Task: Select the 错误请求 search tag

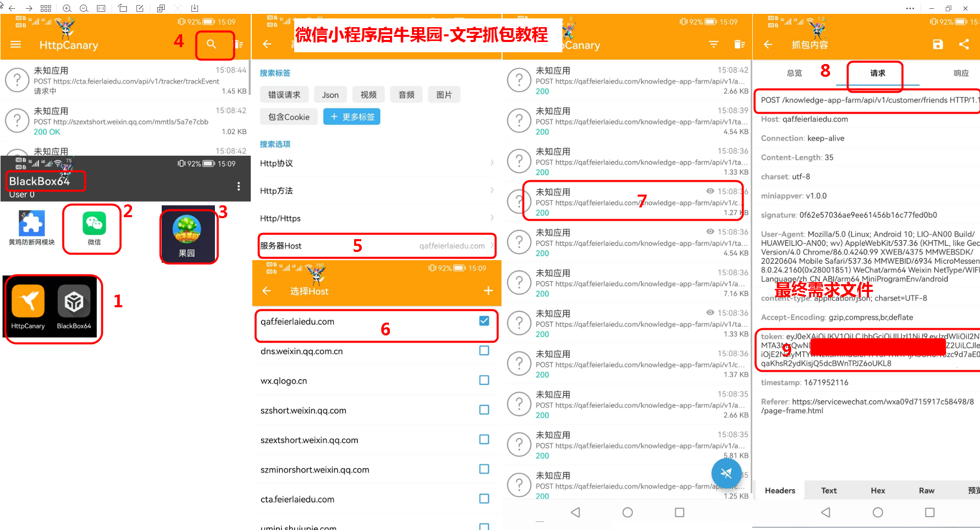Action: click(284, 95)
